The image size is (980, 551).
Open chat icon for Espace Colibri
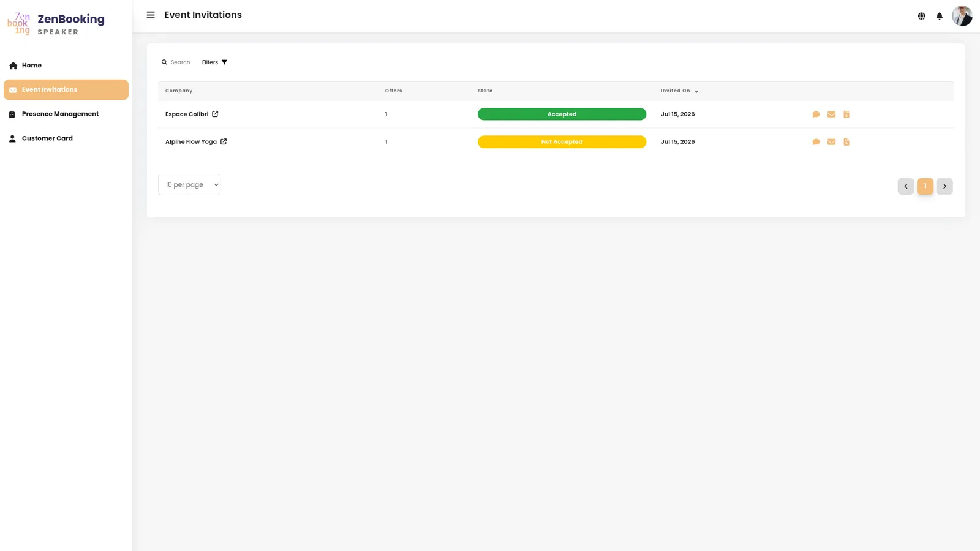pyautogui.click(x=816, y=114)
